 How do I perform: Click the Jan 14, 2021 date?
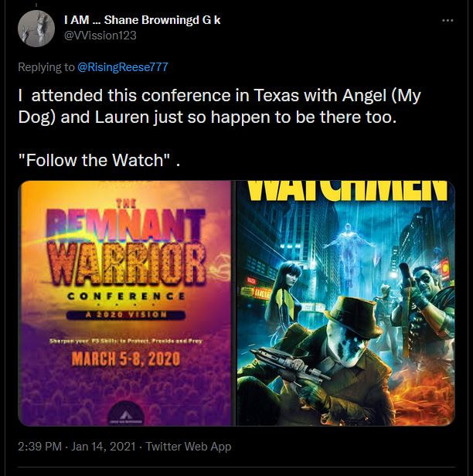[104, 447]
